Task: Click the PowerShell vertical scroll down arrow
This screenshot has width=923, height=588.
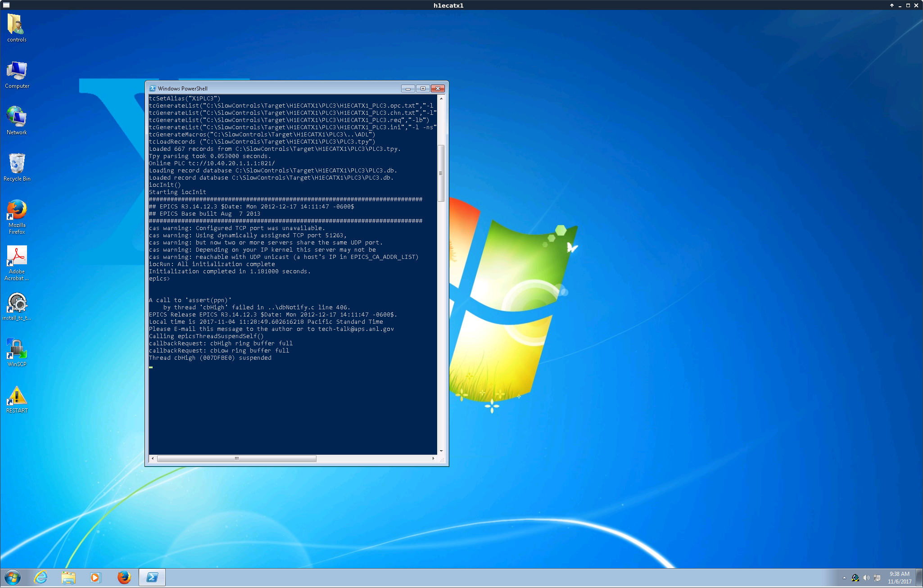Action: coord(441,451)
